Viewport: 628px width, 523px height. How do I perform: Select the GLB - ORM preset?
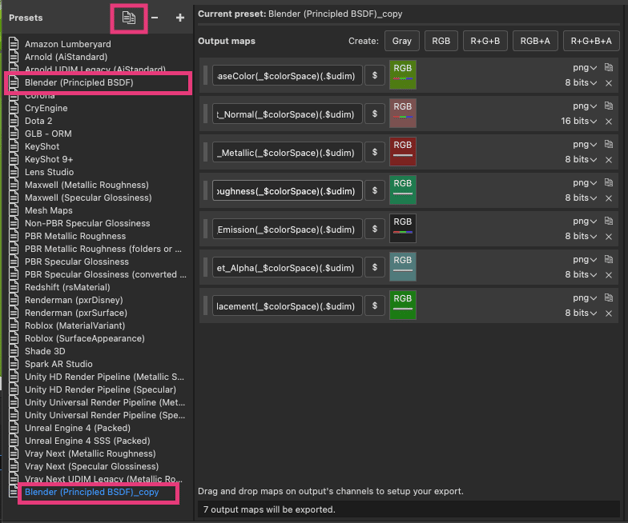[x=48, y=134]
